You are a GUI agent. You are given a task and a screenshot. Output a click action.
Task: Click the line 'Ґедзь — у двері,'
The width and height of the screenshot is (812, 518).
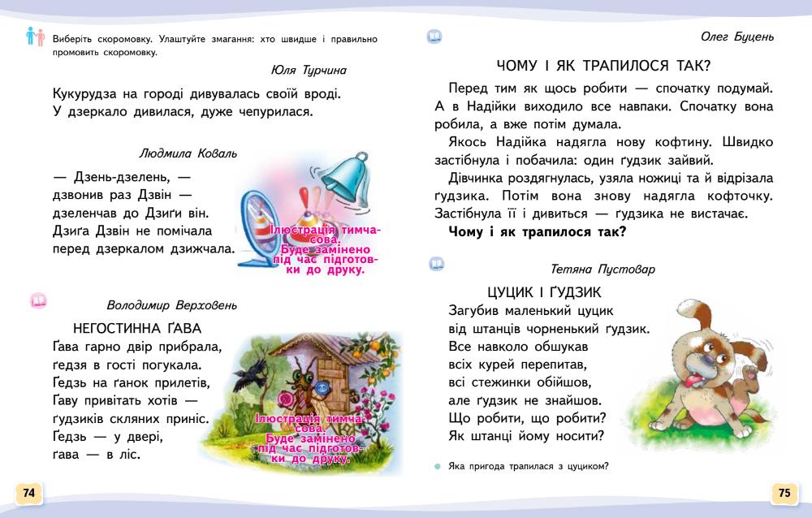(x=108, y=437)
